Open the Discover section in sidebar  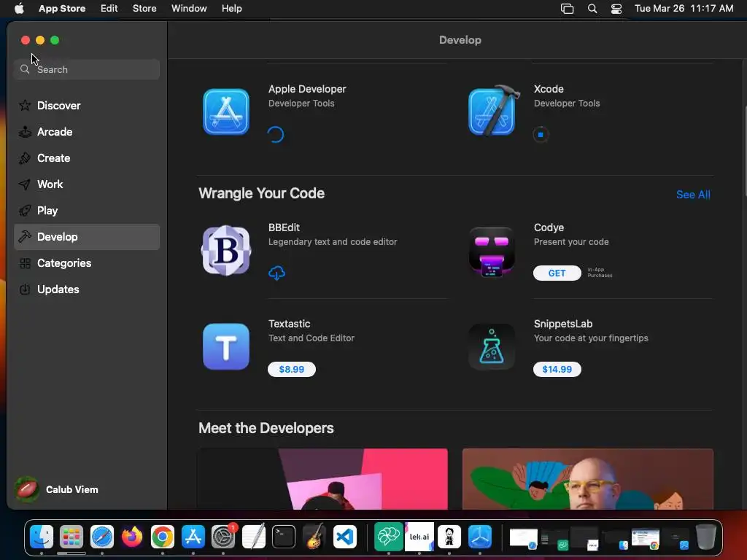(x=87, y=106)
